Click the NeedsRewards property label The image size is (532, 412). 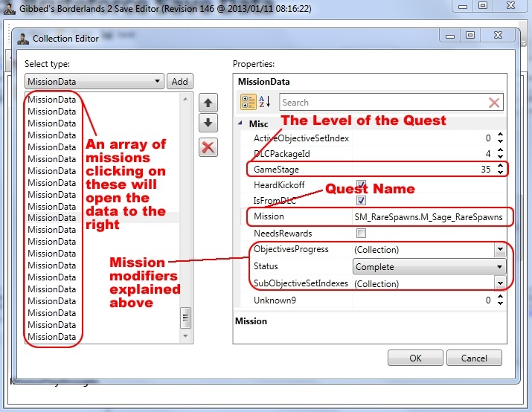click(283, 234)
